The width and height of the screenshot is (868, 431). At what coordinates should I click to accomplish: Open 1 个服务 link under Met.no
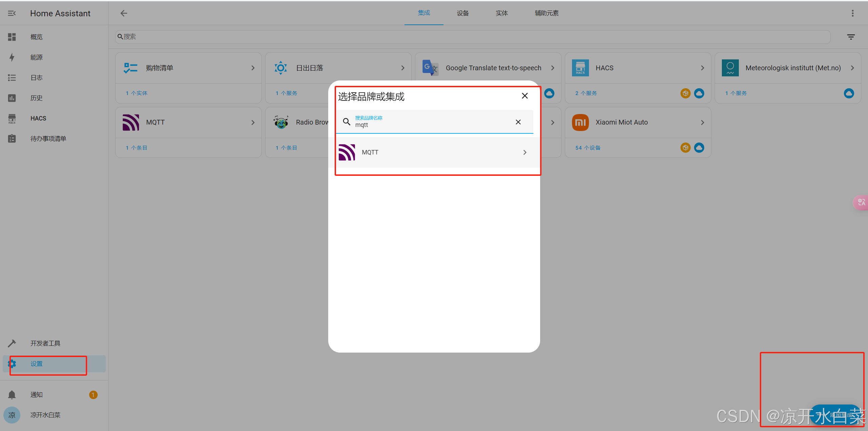(x=736, y=93)
